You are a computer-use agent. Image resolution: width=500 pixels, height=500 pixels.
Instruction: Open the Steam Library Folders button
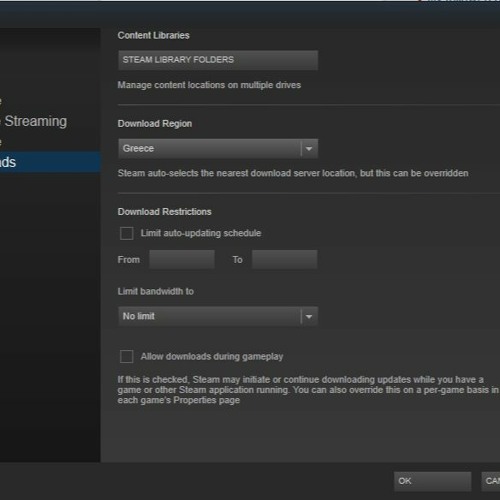(x=218, y=60)
